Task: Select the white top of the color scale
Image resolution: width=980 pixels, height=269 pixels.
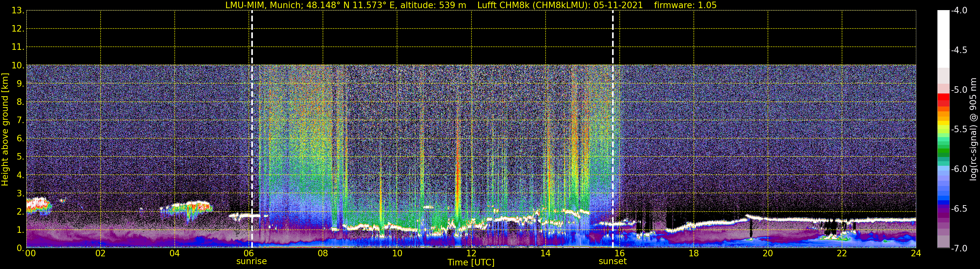Action: pyautogui.click(x=944, y=39)
